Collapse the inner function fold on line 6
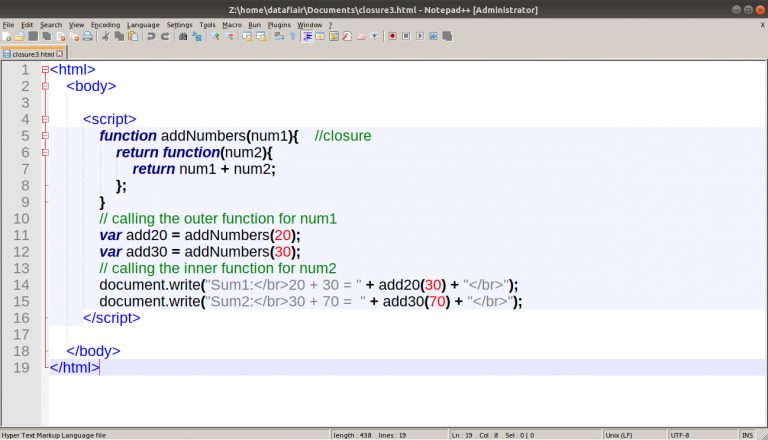This screenshot has width=768, height=440. [x=45, y=152]
